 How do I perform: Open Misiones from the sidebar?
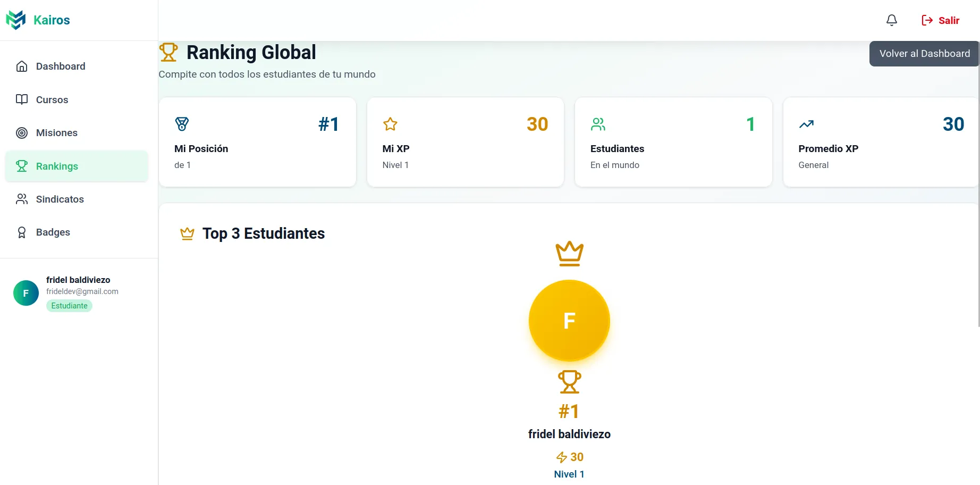click(x=56, y=133)
